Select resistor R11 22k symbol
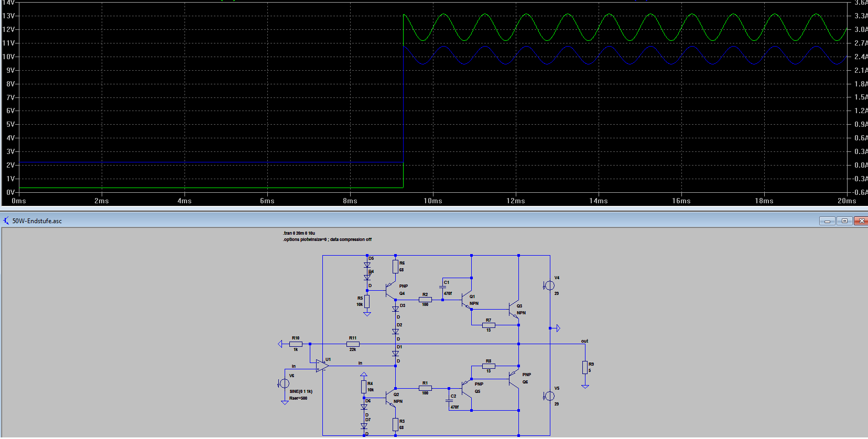Image resolution: width=868 pixels, height=439 pixels. pos(353,344)
